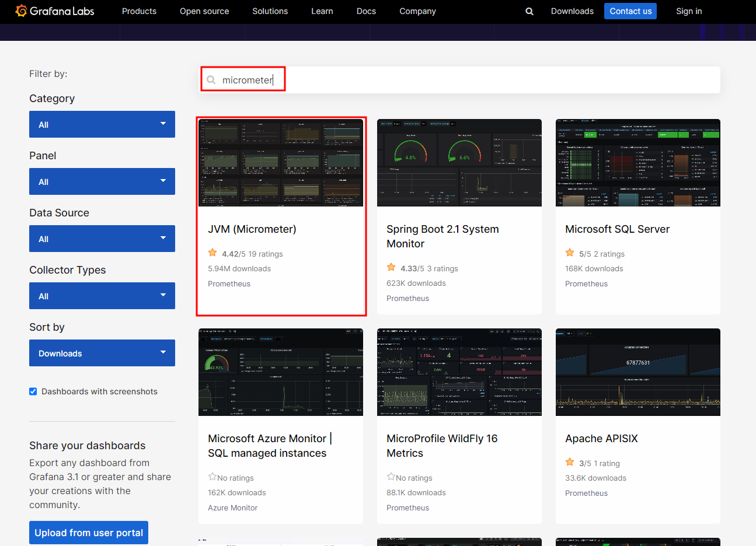The width and height of the screenshot is (756, 546).
Task: Click the 33.6K downloads text
Action: [x=595, y=478]
